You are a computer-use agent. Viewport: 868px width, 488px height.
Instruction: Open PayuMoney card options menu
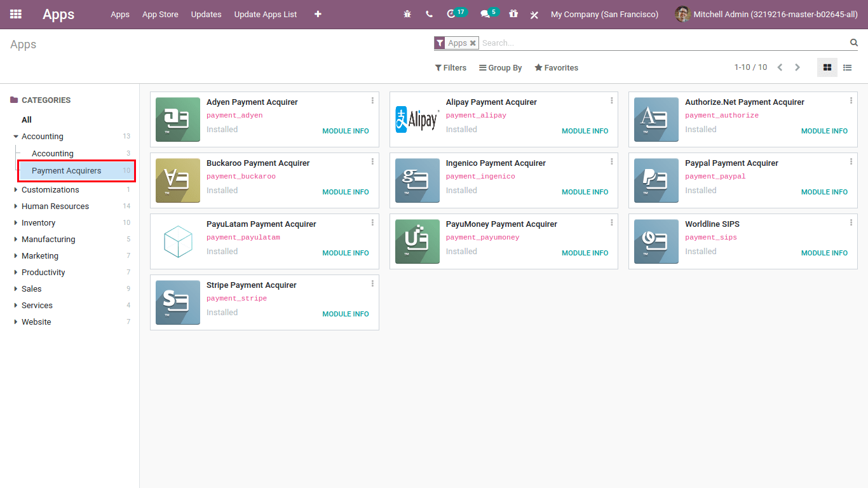(612, 222)
